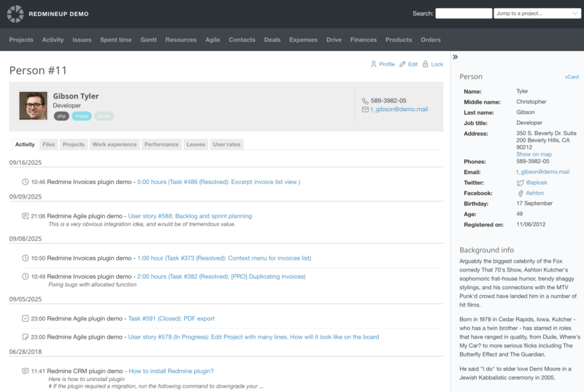Click Show on map link
The height and width of the screenshot is (392, 584).
[x=534, y=154]
